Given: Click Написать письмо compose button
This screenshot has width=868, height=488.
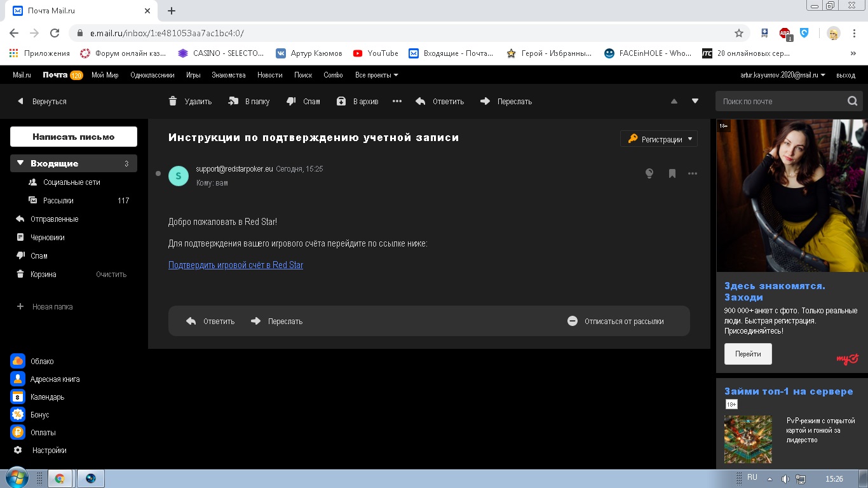Looking at the screenshot, I should [x=74, y=137].
